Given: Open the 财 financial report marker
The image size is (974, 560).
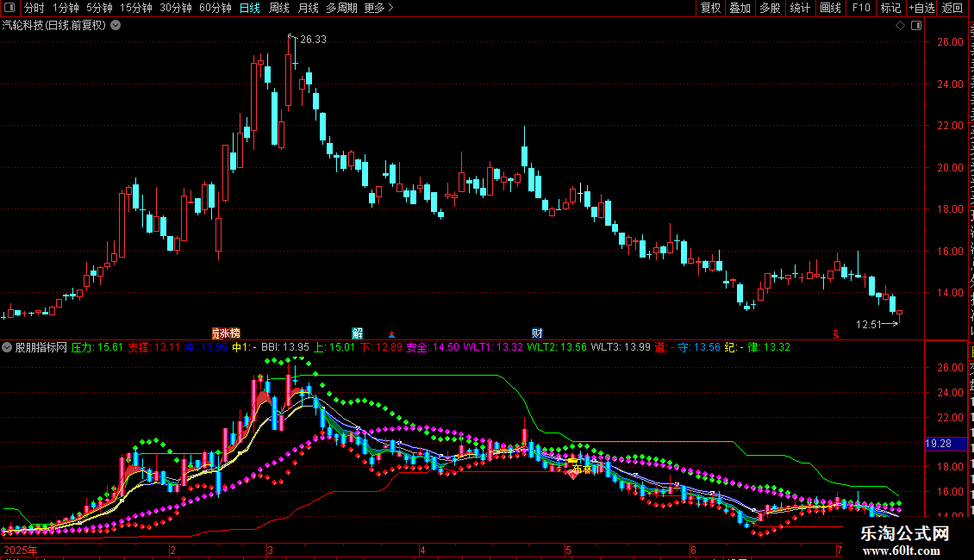Looking at the screenshot, I should pos(537,333).
